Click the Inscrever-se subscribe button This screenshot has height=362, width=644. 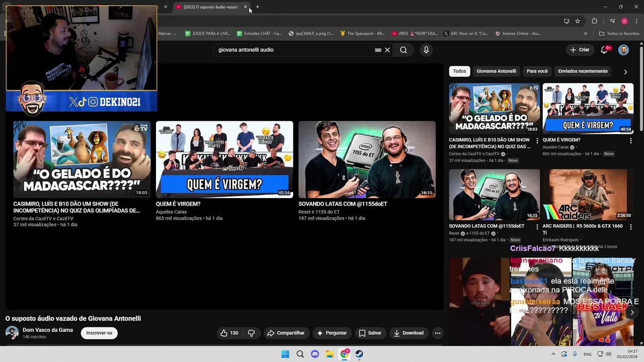pyautogui.click(x=99, y=333)
